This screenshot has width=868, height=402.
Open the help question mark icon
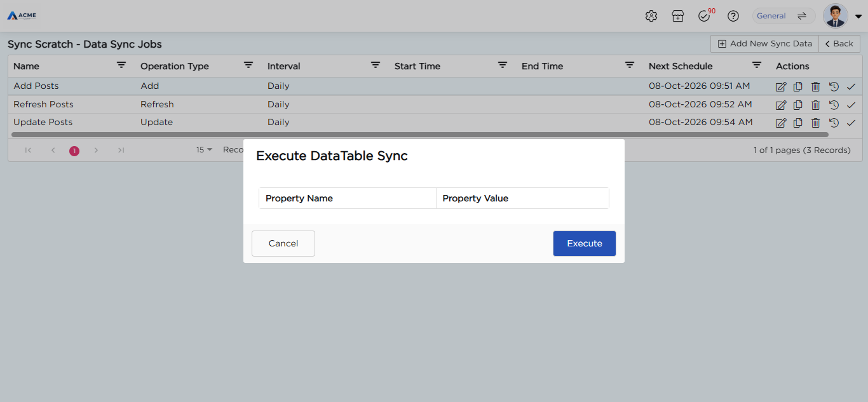point(733,16)
